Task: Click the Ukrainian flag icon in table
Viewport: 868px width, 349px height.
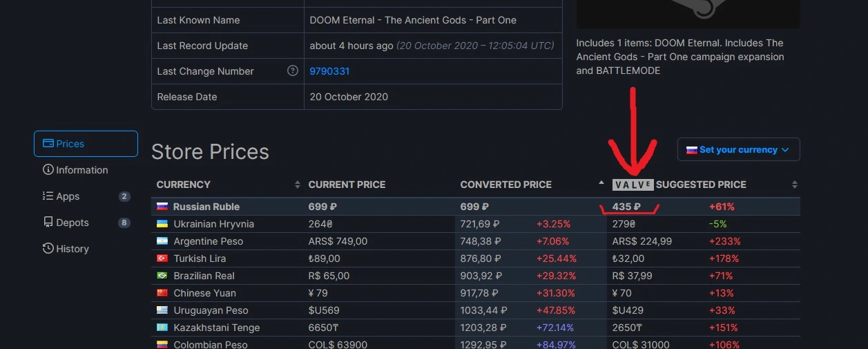Action: pos(162,224)
